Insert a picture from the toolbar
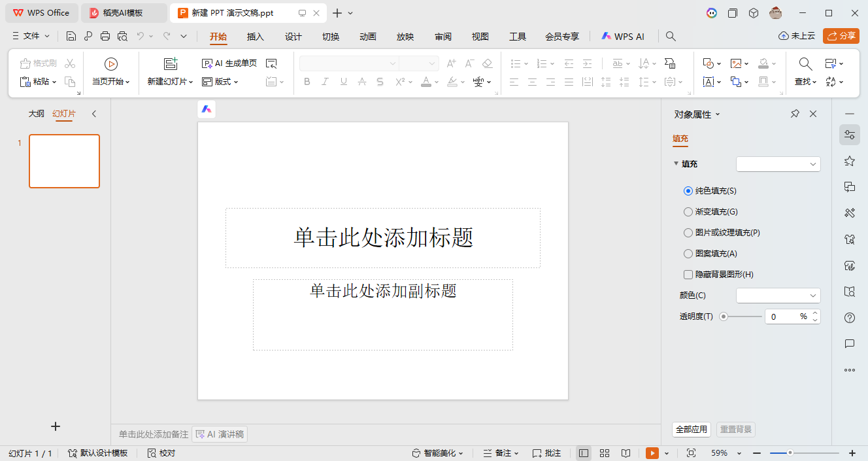Screen dimensions: 868x461 [736, 63]
